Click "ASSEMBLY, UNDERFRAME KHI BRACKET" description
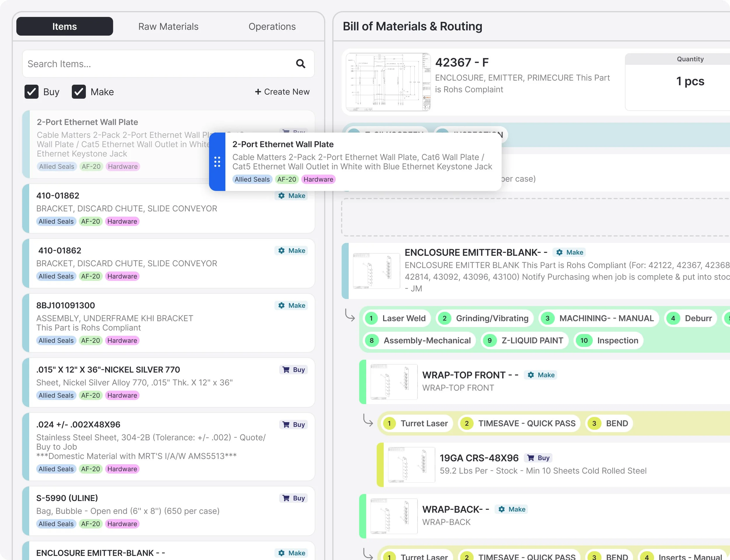The height and width of the screenshot is (560, 730). point(115,318)
